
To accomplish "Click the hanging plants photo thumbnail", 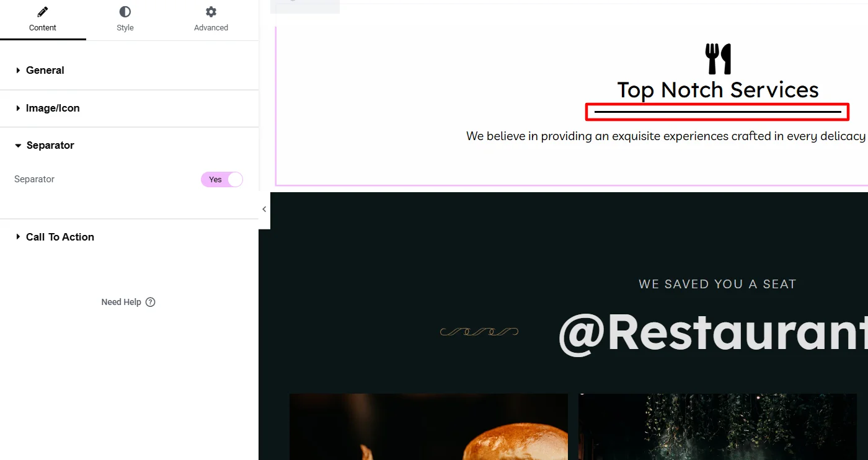I will [x=717, y=427].
